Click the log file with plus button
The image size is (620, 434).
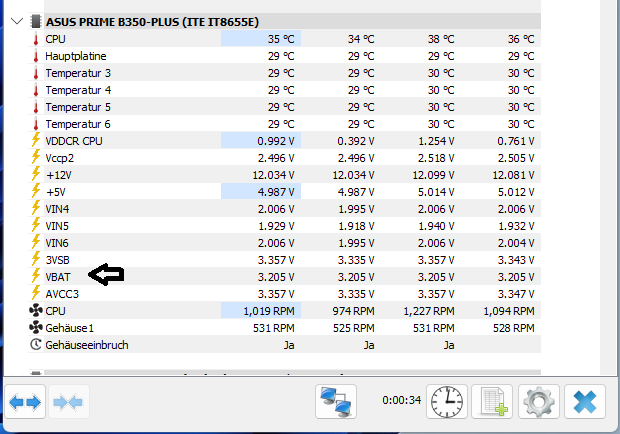492,402
